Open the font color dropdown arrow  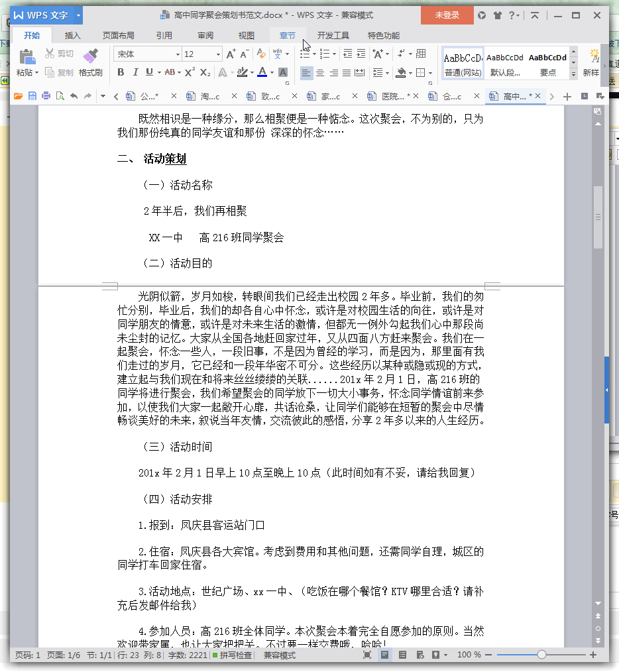[x=272, y=72]
